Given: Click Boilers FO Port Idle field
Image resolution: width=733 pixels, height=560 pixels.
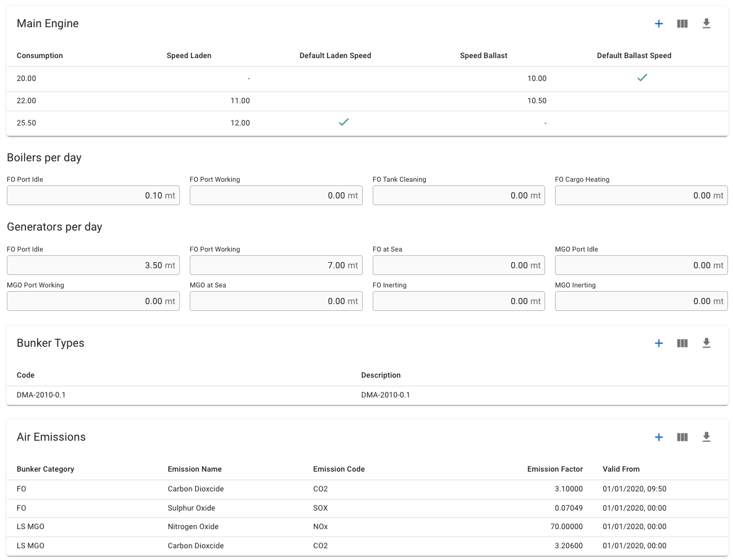Looking at the screenshot, I should point(93,195).
